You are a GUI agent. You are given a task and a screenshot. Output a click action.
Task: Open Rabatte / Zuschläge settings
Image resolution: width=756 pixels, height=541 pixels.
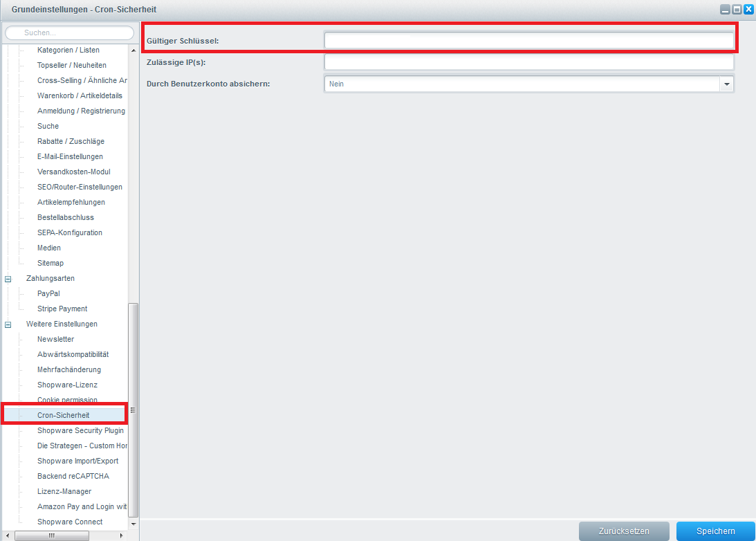[x=71, y=141]
